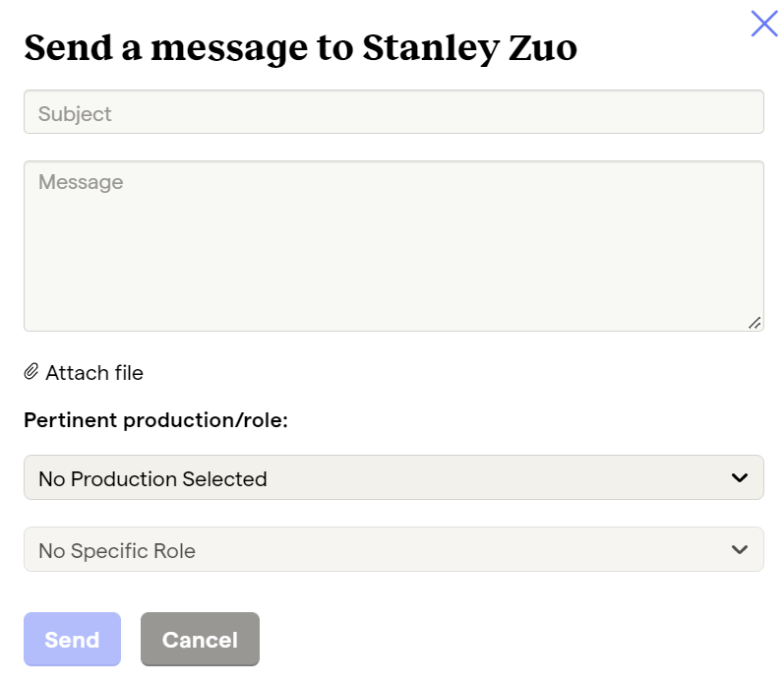This screenshot has width=784, height=685.
Task: Click the Message box resize grip icon
Action: coord(754,323)
